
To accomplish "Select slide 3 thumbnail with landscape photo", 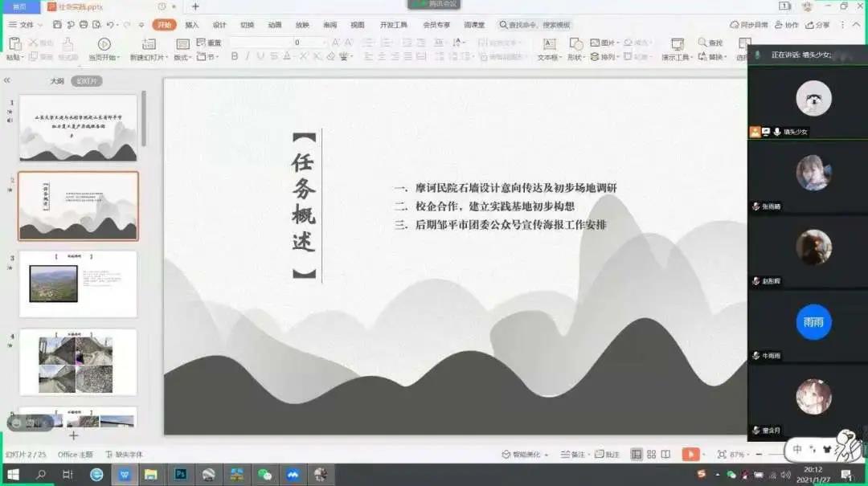I will (x=78, y=284).
